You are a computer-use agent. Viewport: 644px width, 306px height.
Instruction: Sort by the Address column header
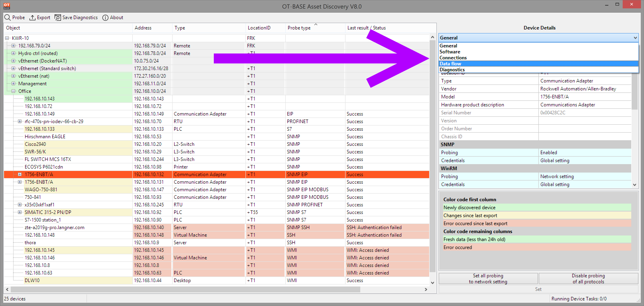[x=152, y=28]
